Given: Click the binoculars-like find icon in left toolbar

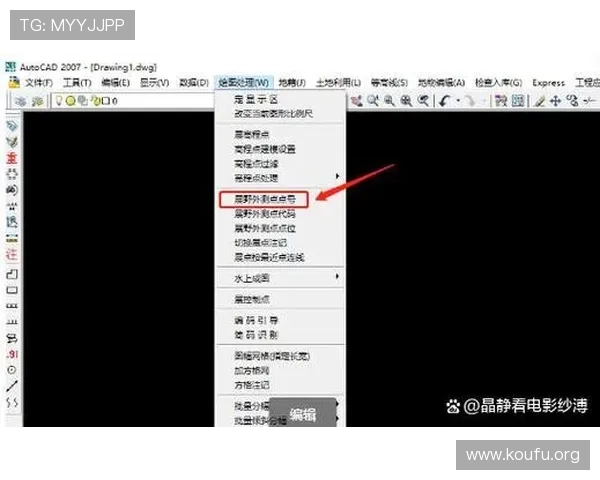Looking at the screenshot, I should [12, 190].
